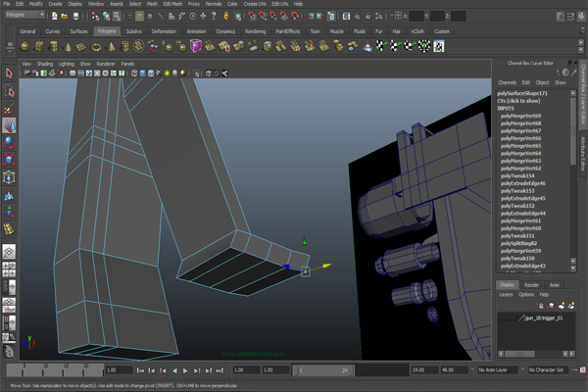588x392 pixels.
Task: Toggle snap to points magnet icon
Action: point(273,16)
